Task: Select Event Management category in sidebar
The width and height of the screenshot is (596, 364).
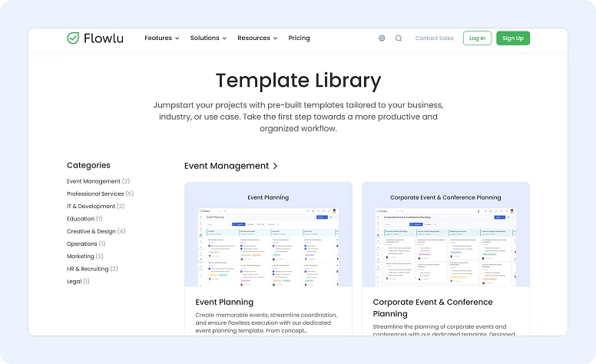Action: [x=94, y=181]
